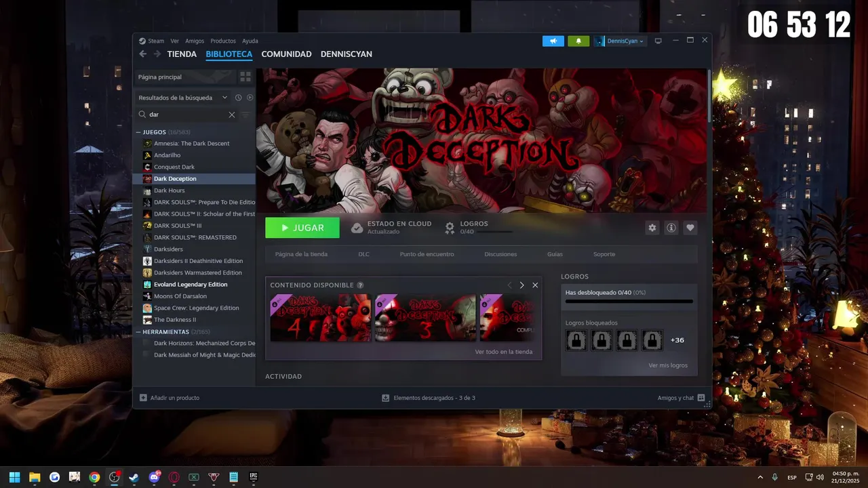Image resolution: width=868 pixels, height=488 pixels.
Task: Open downloads manager from the bottom bar
Action: (429, 398)
